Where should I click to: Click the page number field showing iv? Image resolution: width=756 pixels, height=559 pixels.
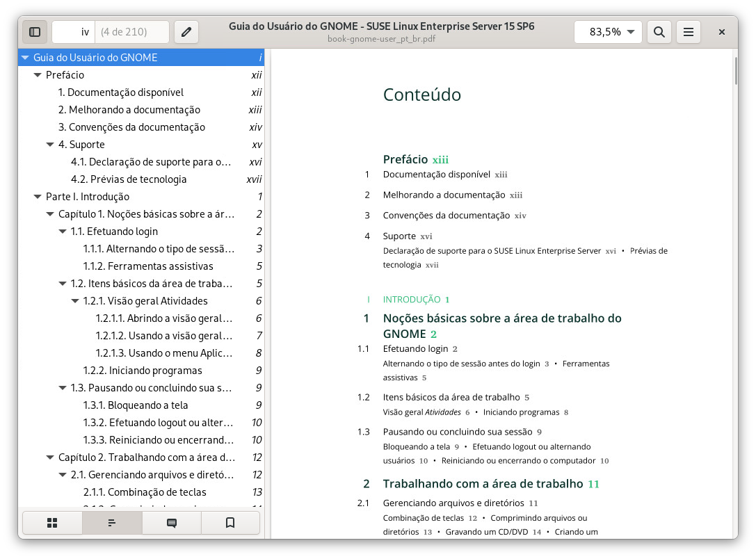click(73, 32)
